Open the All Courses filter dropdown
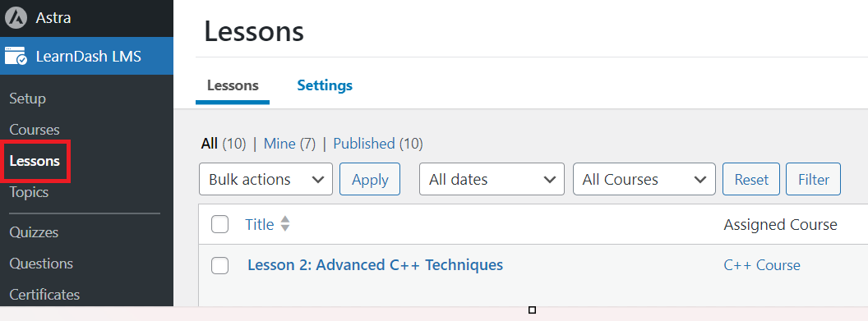 [x=644, y=179]
